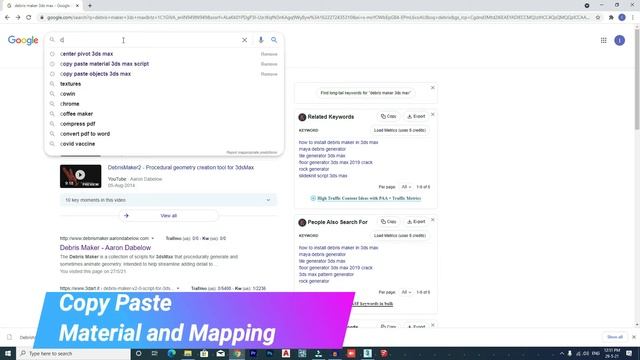Reload the current Google page
Screen dimensions: 640x360
[29, 18]
